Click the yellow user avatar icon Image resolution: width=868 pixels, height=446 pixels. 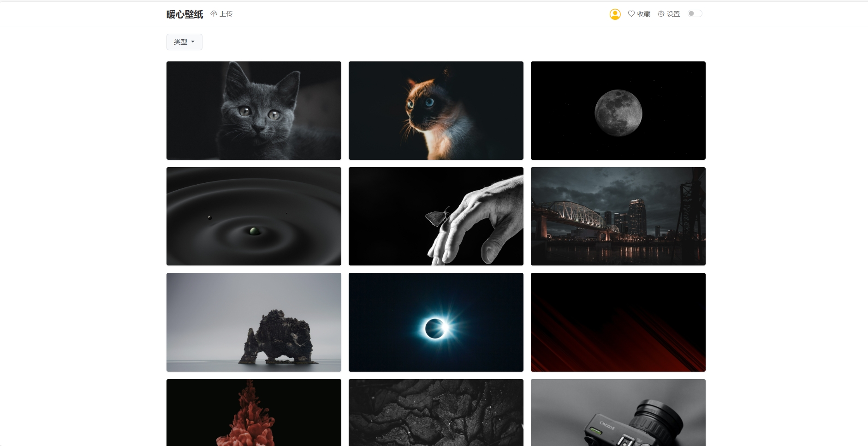[615, 14]
